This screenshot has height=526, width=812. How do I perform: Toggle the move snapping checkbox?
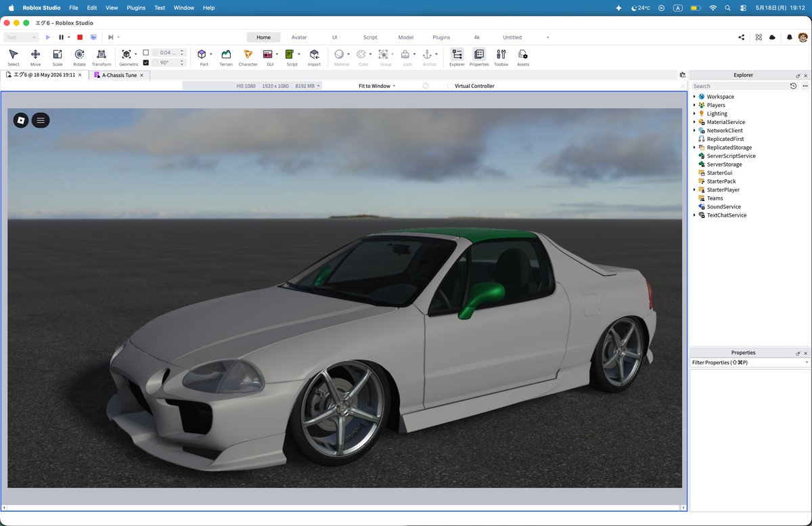point(145,52)
